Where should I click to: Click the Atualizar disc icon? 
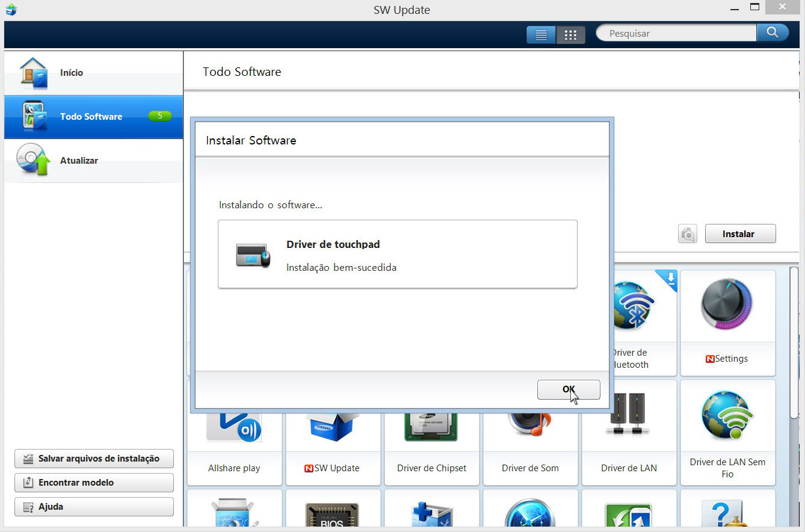click(x=33, y=160)
